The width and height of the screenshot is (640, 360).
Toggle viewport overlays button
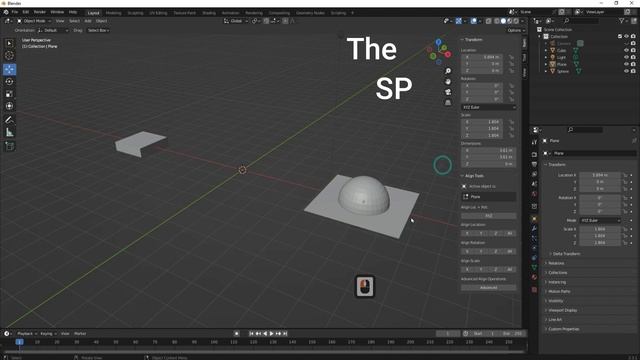[473, 21]
